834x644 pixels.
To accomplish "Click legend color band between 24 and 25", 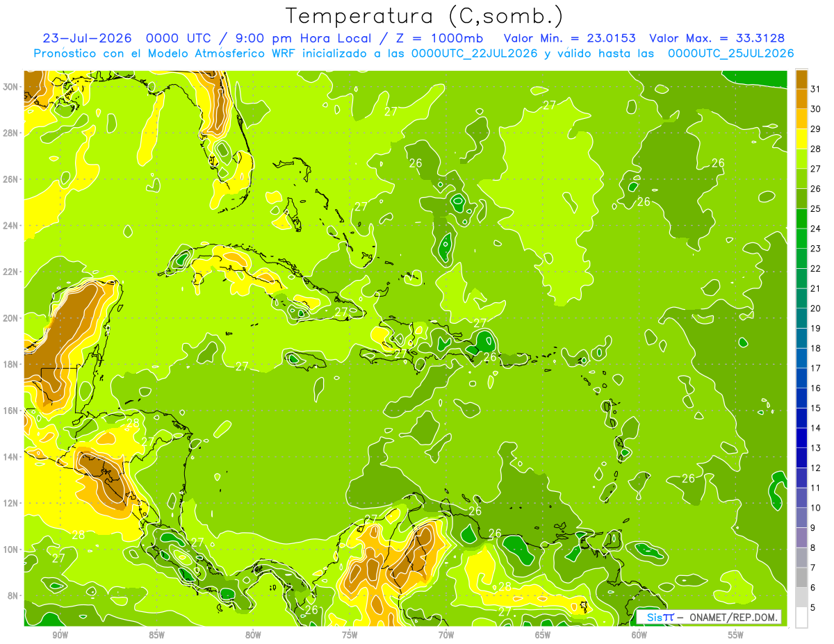I will click(x=801, y=219).
